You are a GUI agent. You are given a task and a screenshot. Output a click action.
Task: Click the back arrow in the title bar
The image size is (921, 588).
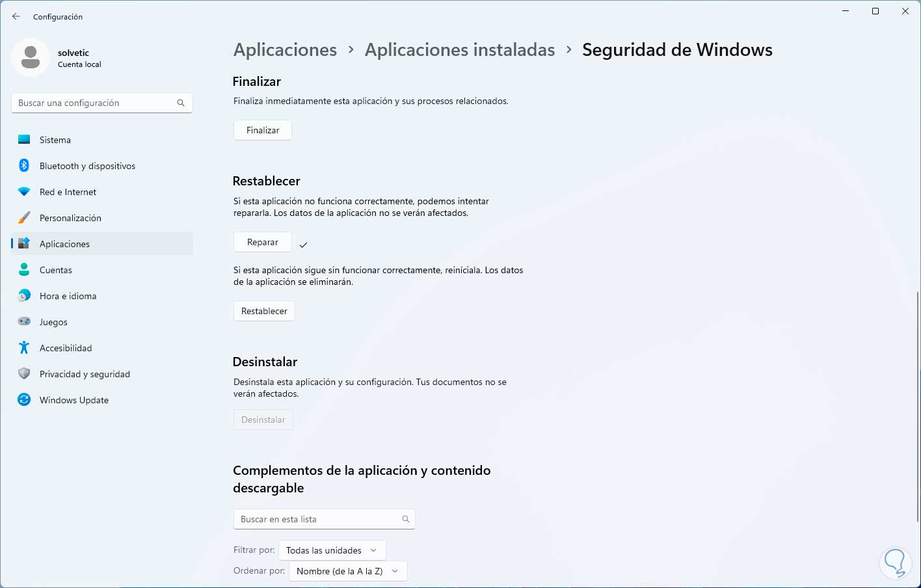16,16
